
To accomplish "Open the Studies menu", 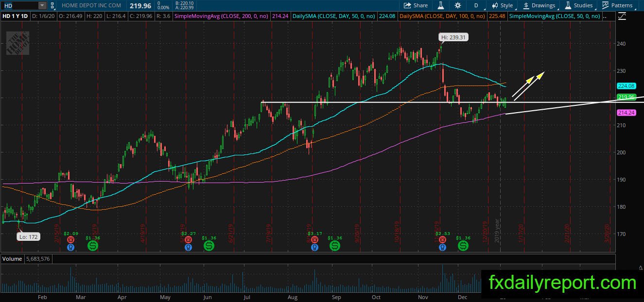I will pyautogui.click(x=578, y=5).
